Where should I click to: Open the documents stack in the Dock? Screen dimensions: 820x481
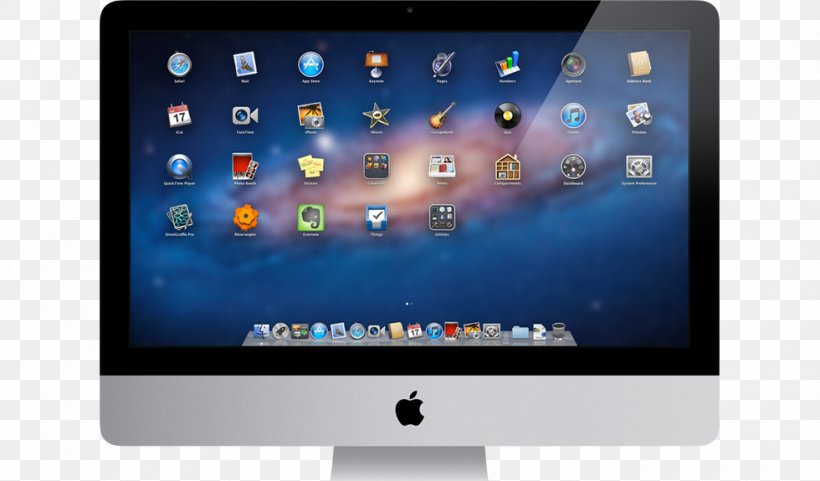tap(540, 332)
